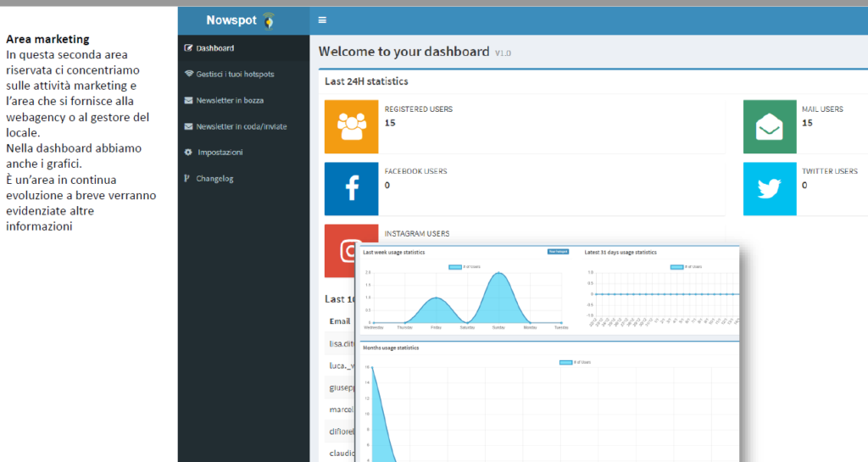868x462 pixels.
Task: Click the orange Registered Users icon tile
Action: (351, 126)
